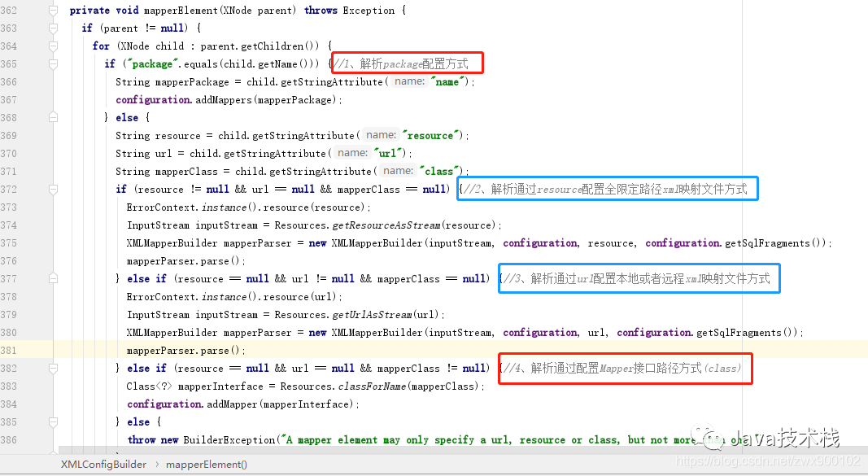Click line number 386 in the gutter
The height and width of the screenshot is (476, 868).
pyautogui.click(x=9, y=439)
